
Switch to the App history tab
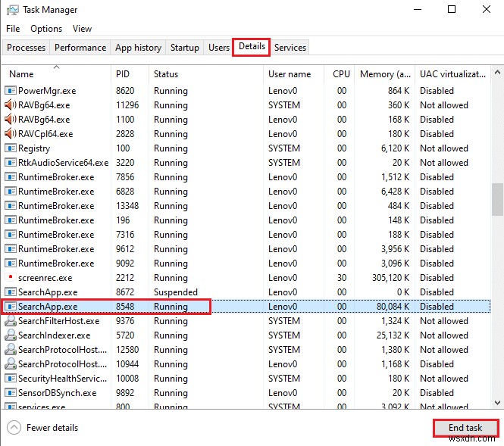coord(138,48)
